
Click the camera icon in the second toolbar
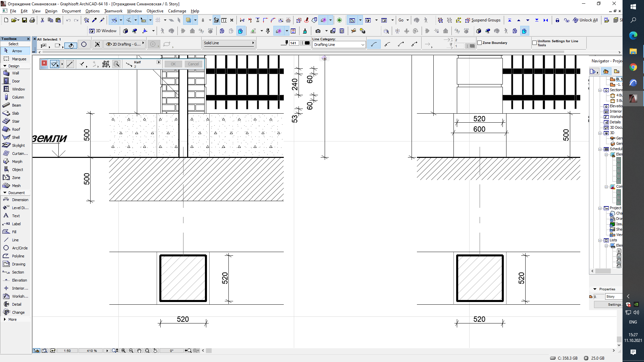click(318, 31)
